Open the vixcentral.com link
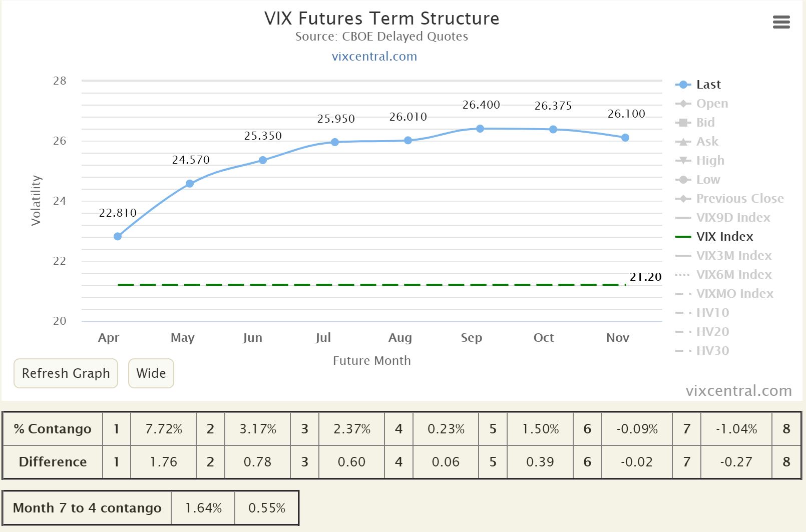The height and width of the screenshot is (532, 806). (373, 56)
